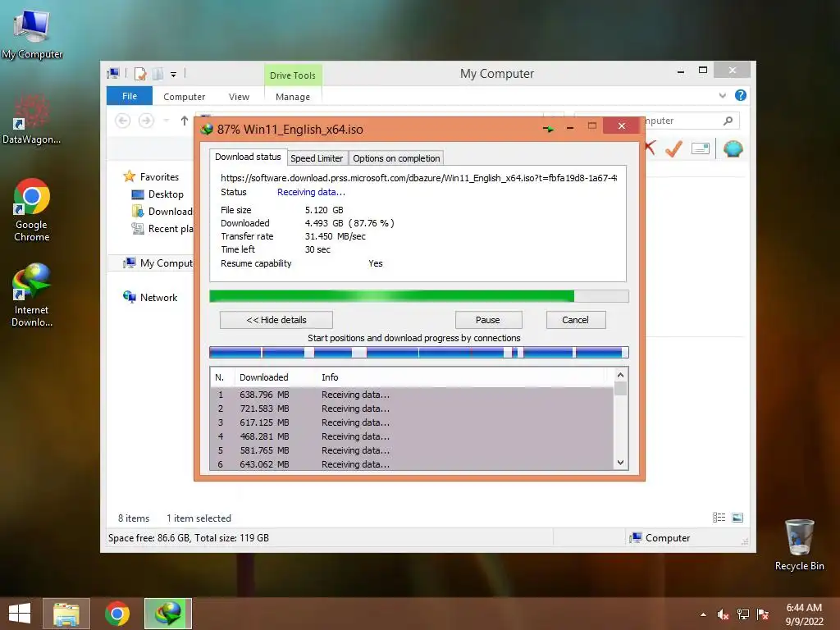Minimize the IDM download dialog
Image resolution: width=840 pixels, height=630 pixels.
(x=570, y=128)
